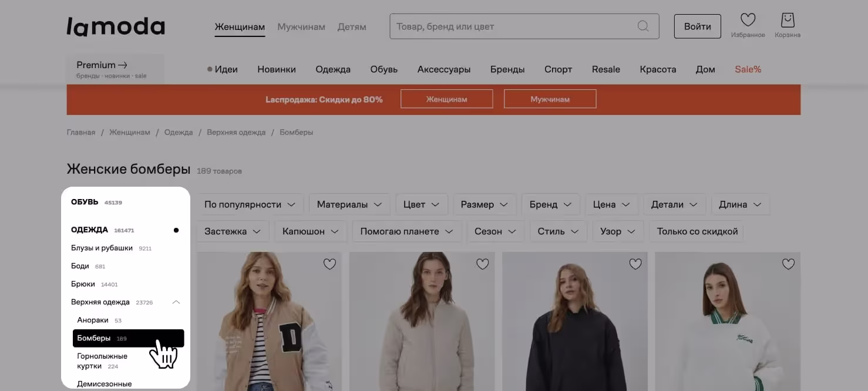Open Избранное heart icon in header
Image resolution: width=868 pixels, height=391 pixels.
748,21
